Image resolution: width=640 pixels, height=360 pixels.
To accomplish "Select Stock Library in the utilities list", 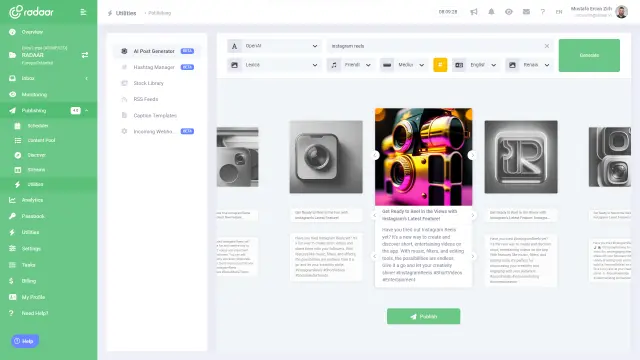I will click(x=157, y=83).
